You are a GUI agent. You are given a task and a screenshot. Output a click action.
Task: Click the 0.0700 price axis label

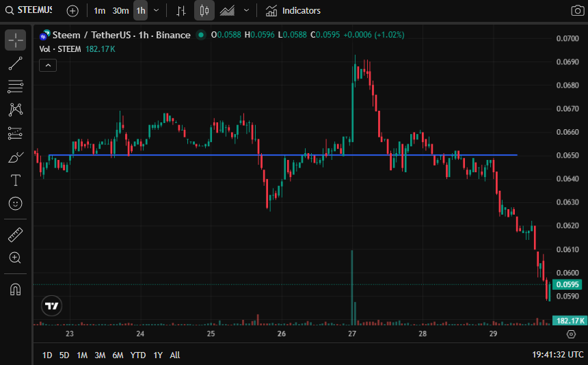coord(567,38)
